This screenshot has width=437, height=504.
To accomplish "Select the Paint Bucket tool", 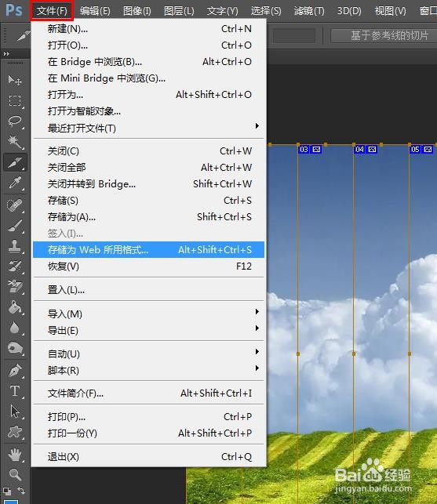I will (x=15, y=307).
